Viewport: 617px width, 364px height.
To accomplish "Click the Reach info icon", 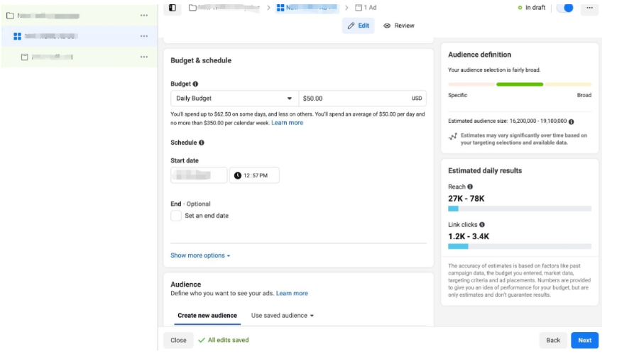I will tap(470, 187).
